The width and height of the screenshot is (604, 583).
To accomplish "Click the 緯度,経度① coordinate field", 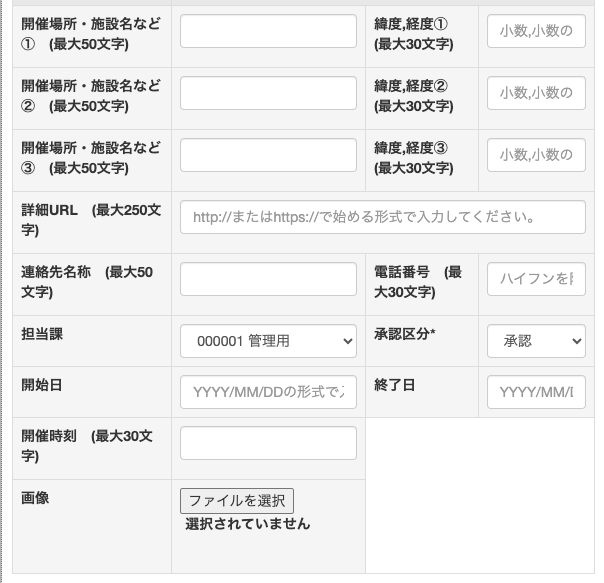I will (536, 31).
